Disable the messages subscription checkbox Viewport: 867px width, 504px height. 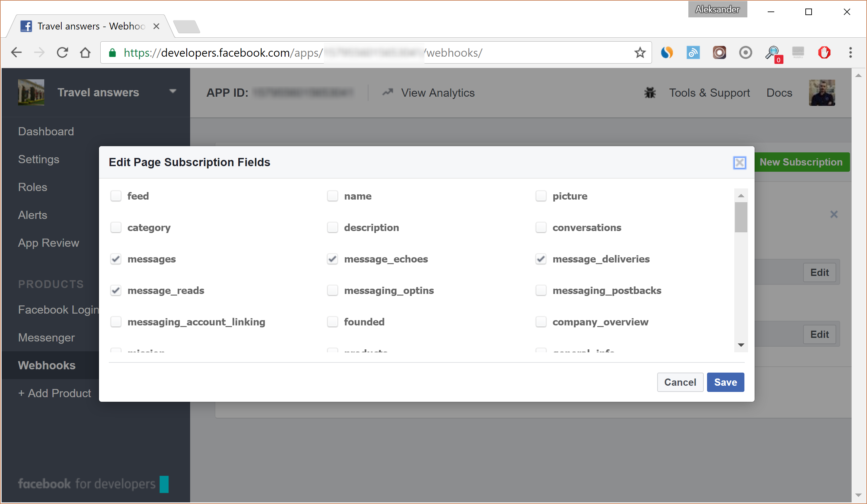(x=116, y=259)
